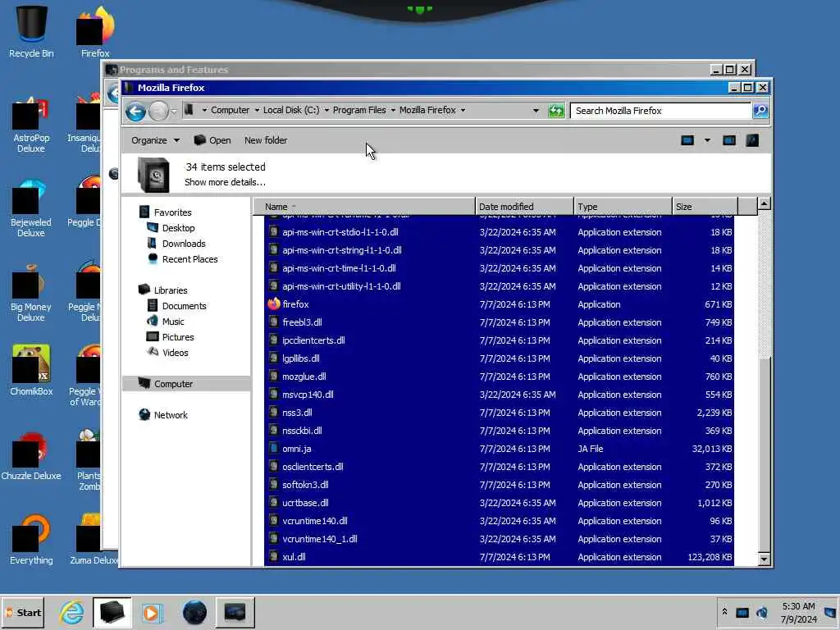
Task: Click Show more details link
Action: coord(225,182)
